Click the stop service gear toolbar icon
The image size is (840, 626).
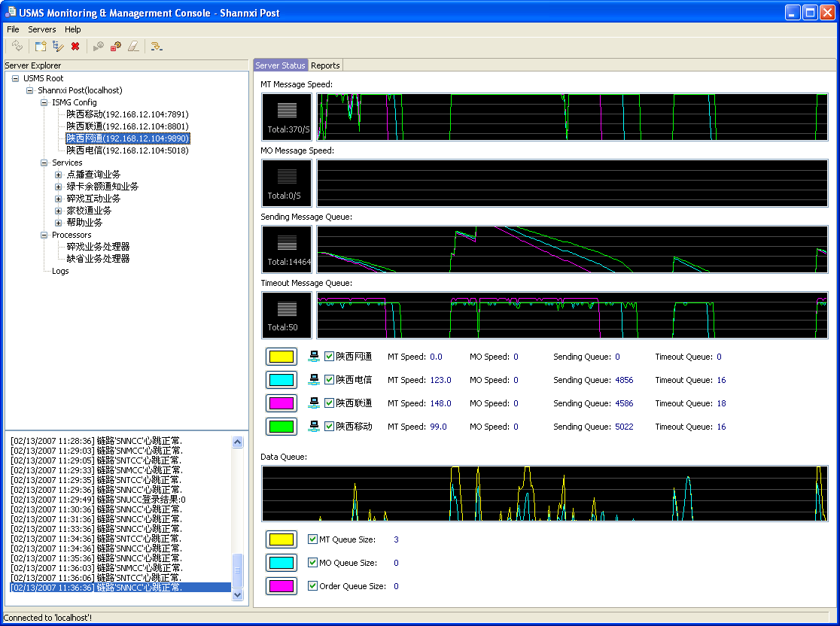click(116, 47)
